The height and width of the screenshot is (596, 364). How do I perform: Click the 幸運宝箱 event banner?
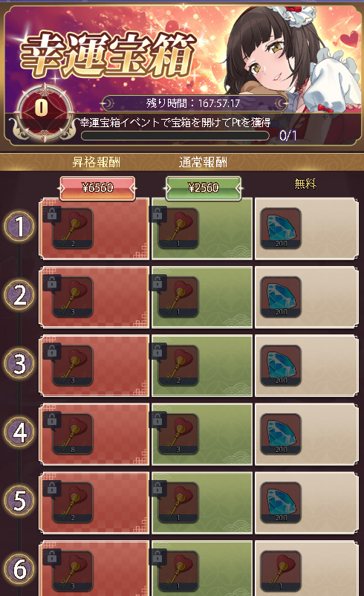(182, 73)
